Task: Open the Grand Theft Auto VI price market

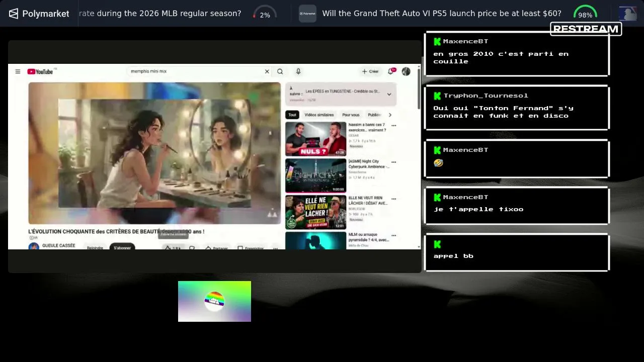Action: coord(442,14)
